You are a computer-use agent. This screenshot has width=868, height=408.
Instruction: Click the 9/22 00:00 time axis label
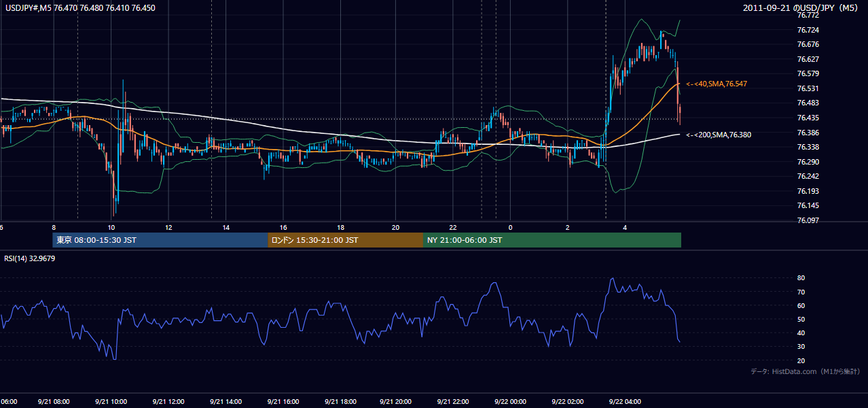pos(509,402)
